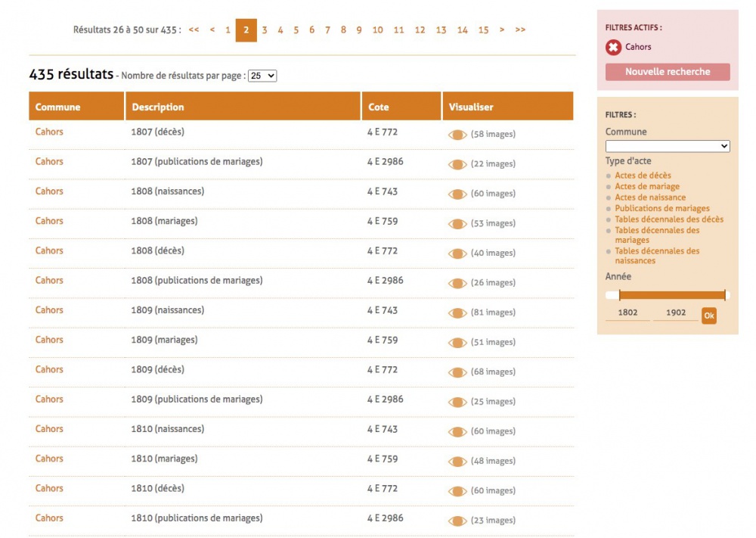Filter by Actes de décès

tap(643, 176)
